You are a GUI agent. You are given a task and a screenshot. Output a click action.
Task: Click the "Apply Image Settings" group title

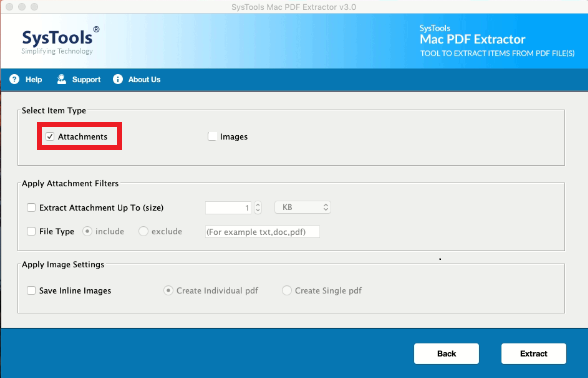click(x=63, y=264)
